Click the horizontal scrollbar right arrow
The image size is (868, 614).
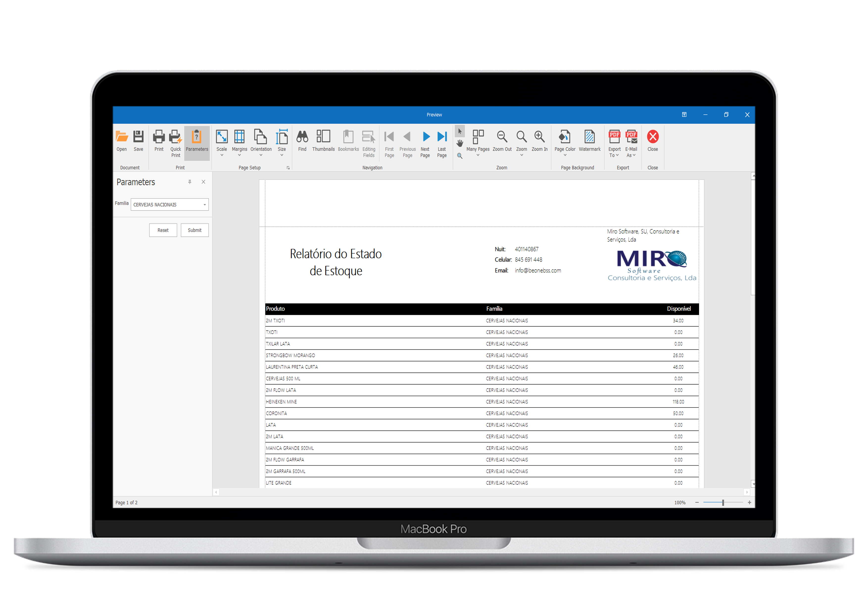747,492
